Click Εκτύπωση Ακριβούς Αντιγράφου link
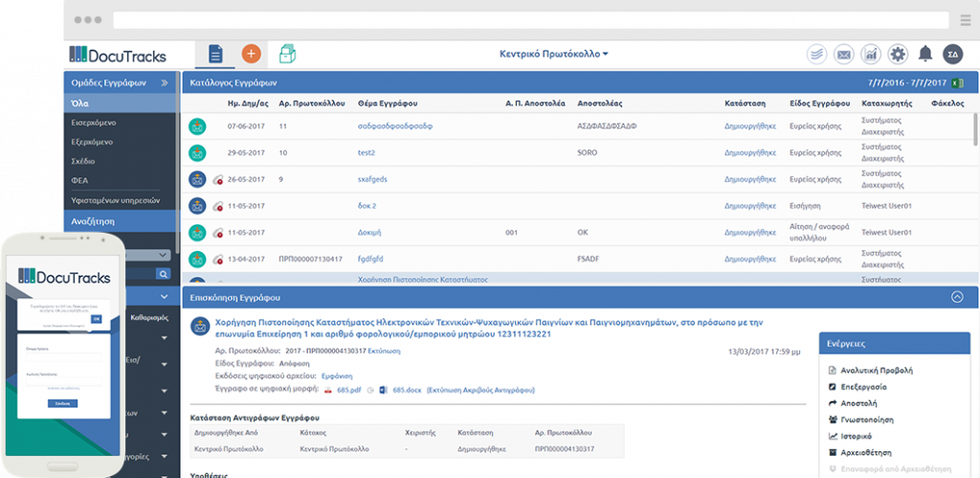This screenshot has height=478, width=980. point(480,391)
